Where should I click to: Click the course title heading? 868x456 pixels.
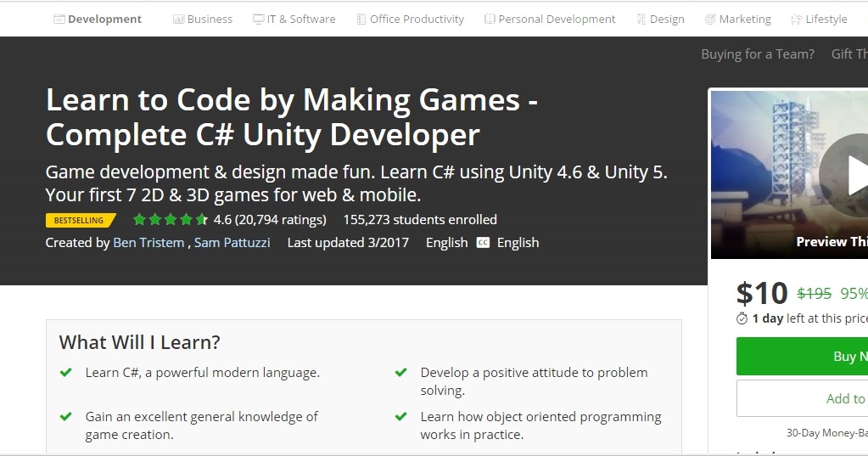pyautogui.click(x=292, y=117)
